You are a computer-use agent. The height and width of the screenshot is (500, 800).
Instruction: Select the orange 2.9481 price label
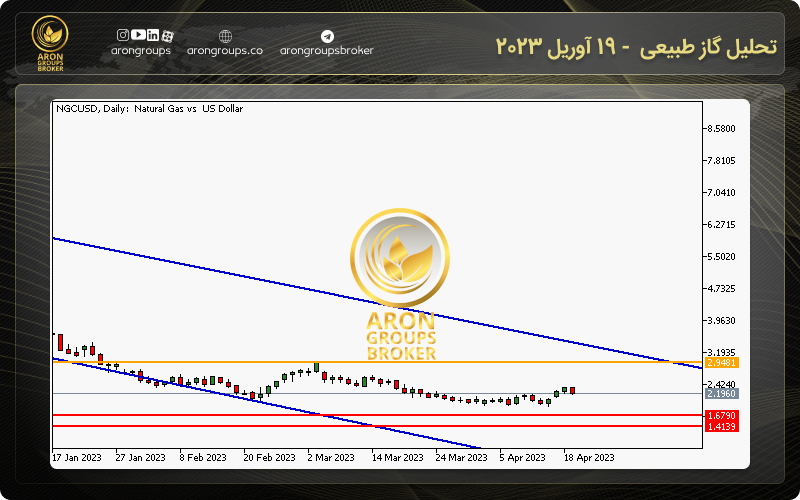(721, 363)
